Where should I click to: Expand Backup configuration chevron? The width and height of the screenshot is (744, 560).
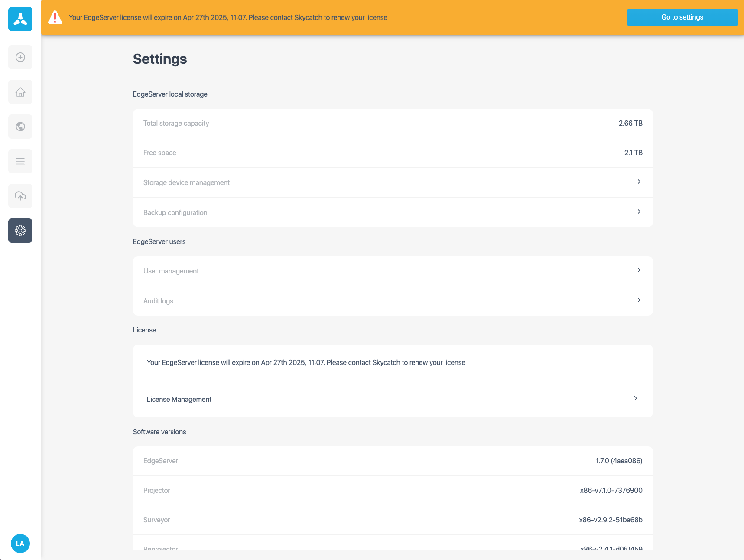tap(639, 212)
